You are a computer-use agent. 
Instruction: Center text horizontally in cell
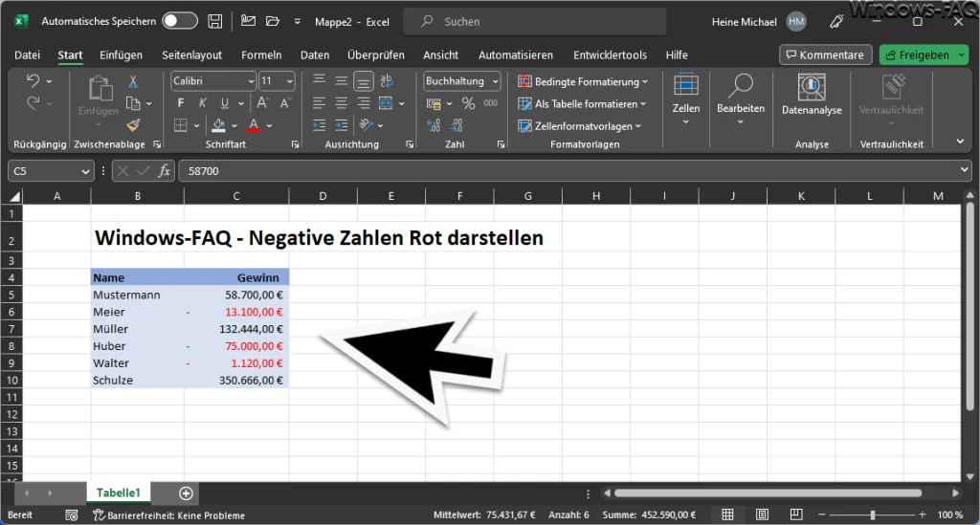[x=342, y=103]
